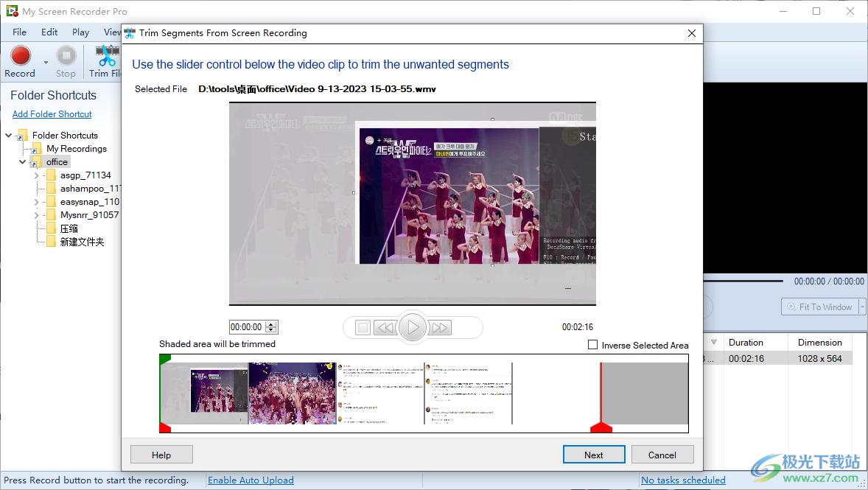Click the No tasks scheduled link
The image size is (868, 490).
tap(683, 480)
